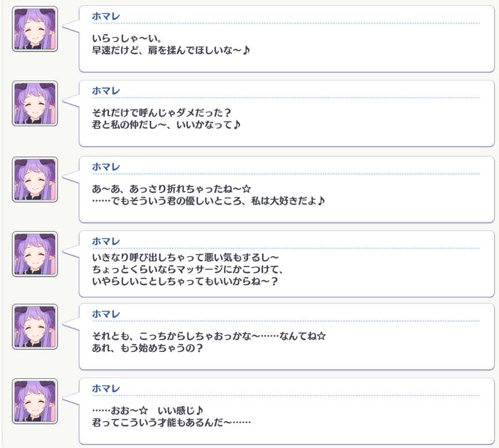Click the speech bubble tail of the first message

71,27
